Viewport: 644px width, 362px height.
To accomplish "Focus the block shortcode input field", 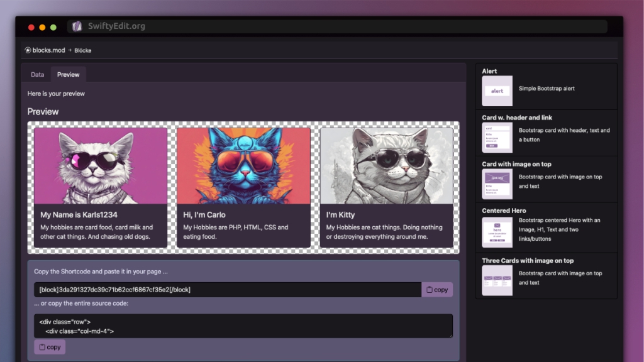I will pyautogui.click(x=228, y=290).
